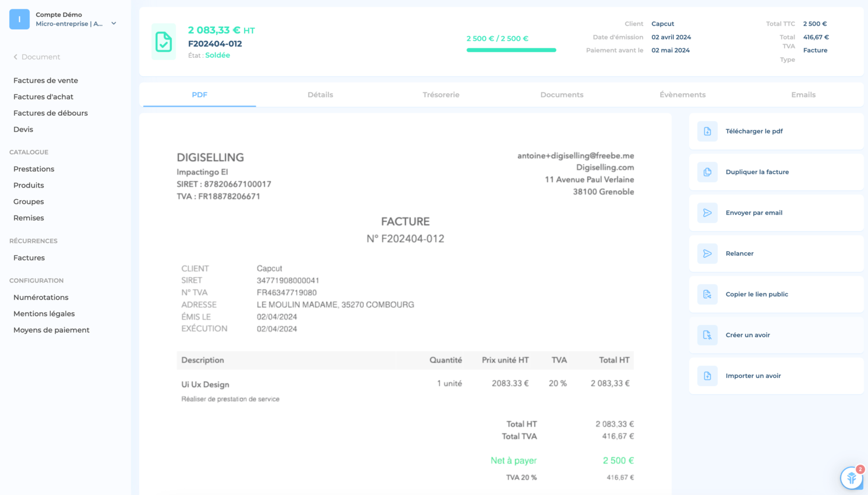
Task: Open Factures de vente in sidebar
Action: tap(45, 80)
